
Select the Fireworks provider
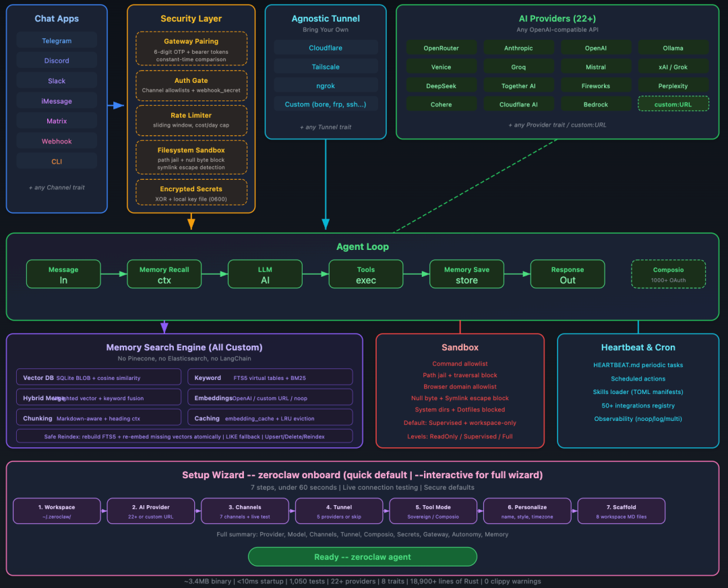point(596,86)
